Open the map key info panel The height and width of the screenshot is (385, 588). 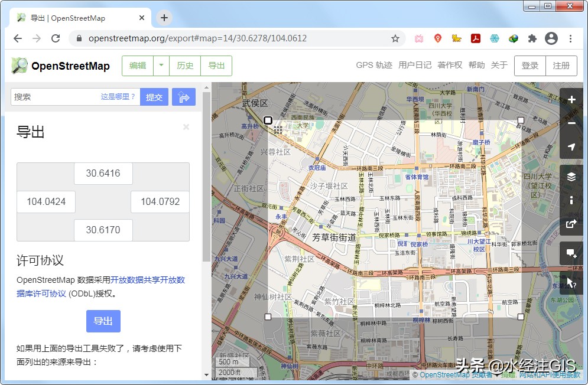coord(571,200)
